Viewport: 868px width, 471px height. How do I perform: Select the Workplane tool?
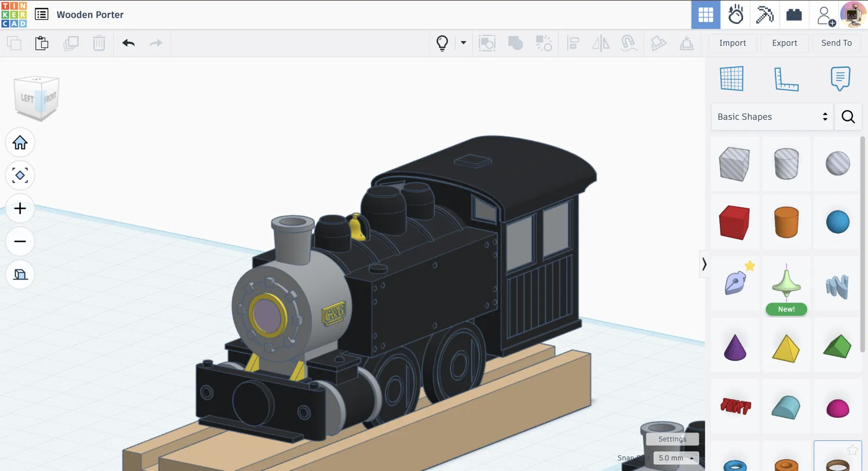click(x=732, y=79)
